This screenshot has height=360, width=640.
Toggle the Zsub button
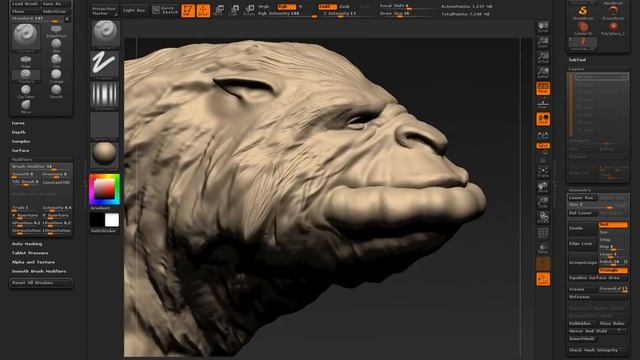[x=345, y=7]
